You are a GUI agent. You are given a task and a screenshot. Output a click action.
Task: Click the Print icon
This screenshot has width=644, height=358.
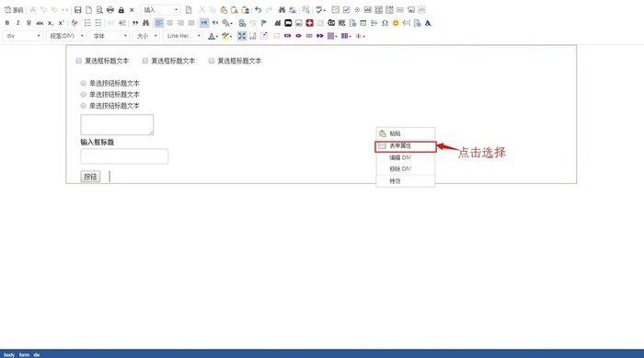(110, 9)
